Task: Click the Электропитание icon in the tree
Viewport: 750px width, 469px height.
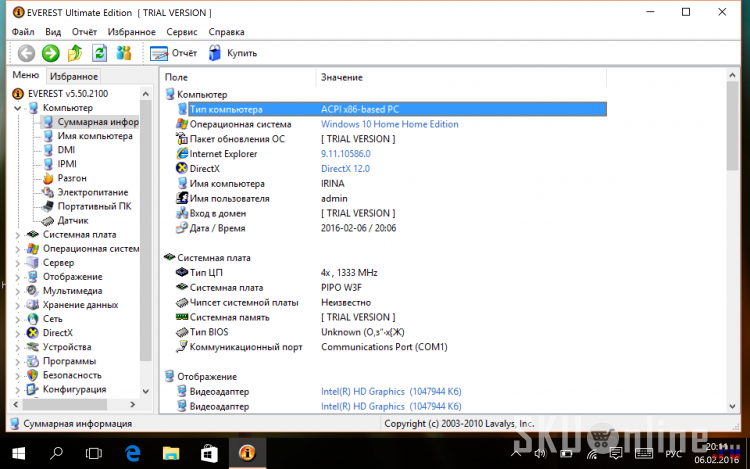Action: [48, 192]
